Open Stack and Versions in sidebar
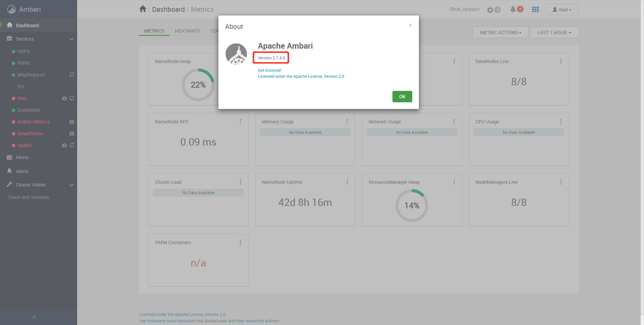This screenshot has width=644, height=325. tap(29, 197)
